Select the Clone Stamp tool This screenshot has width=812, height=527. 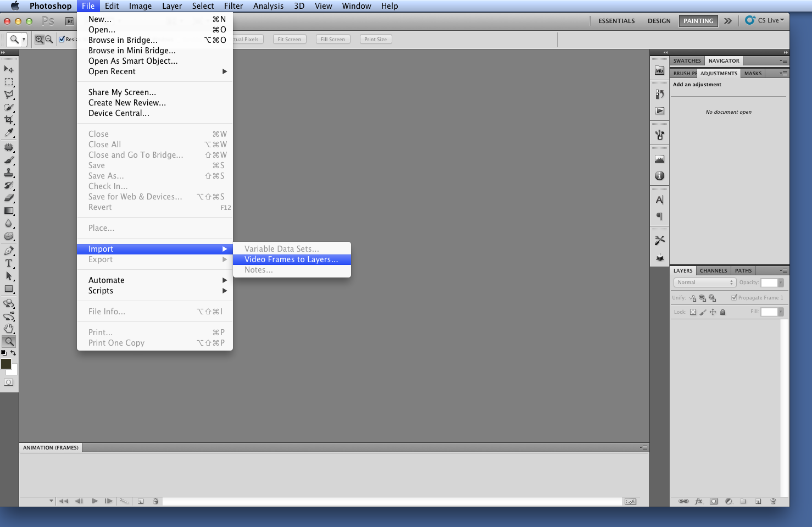[x=9, y=173]
